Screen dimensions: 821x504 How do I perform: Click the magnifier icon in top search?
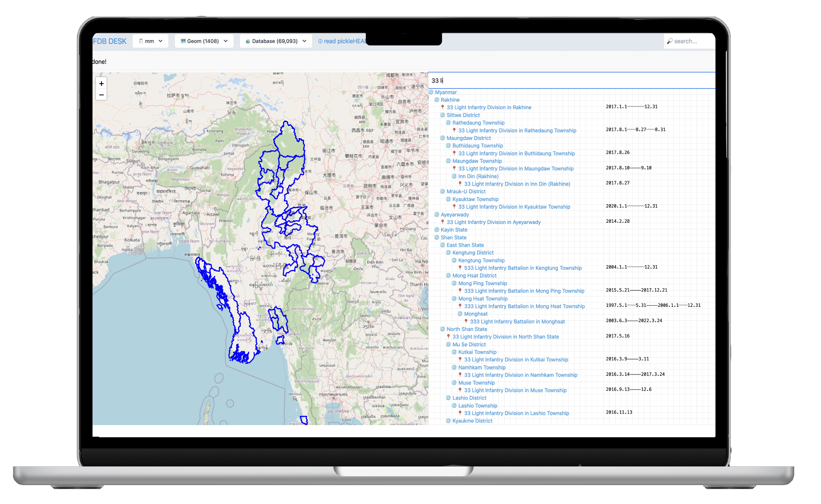[x=670, y=41]
